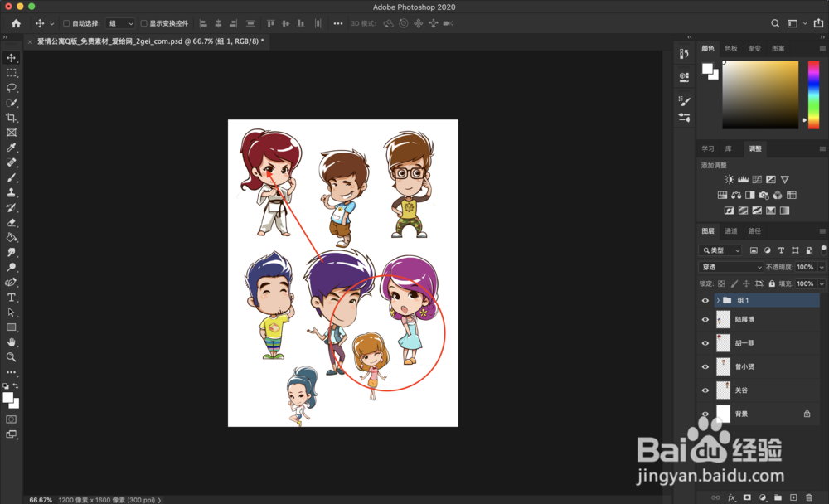Image resolution: width=829 pixels, height=504 pixels.
Task: Create a new layer with plus icon
Action: 793,497
